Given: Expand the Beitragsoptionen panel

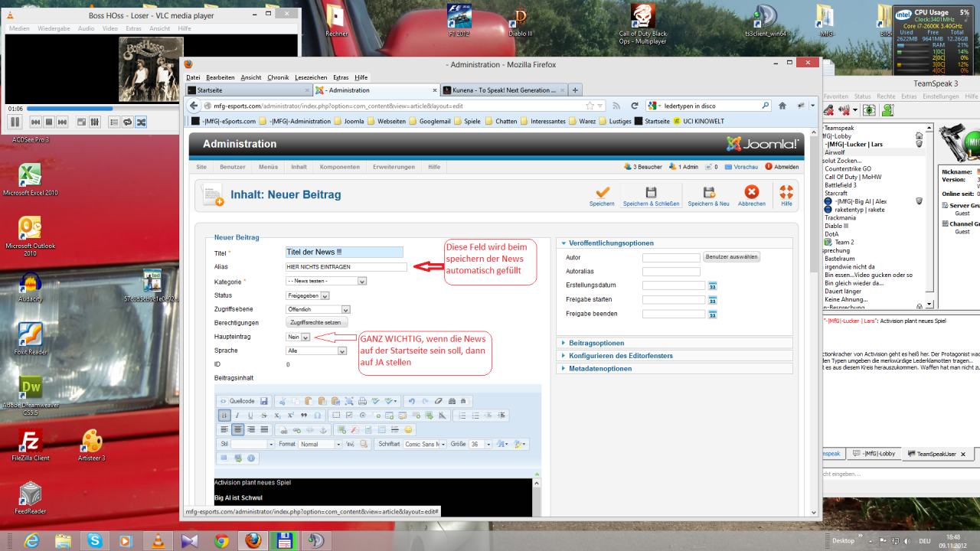Looking at the screenshot, I should 596,343.
